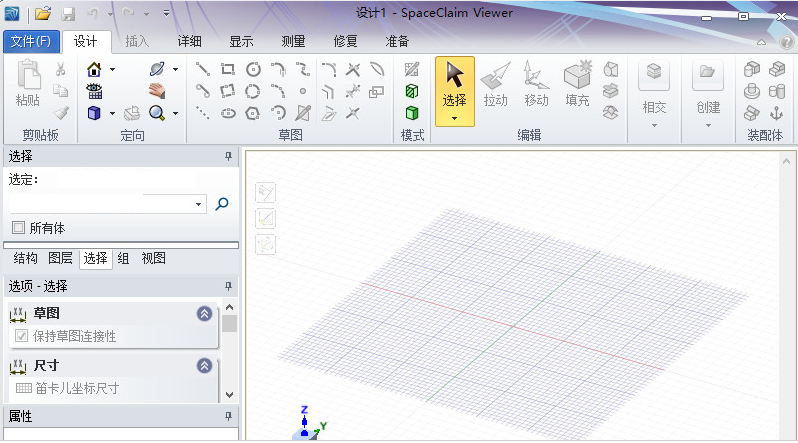Click the 创建 (Create) button
Viewport: 798px width, 443px height.
[x=708, y=87]
